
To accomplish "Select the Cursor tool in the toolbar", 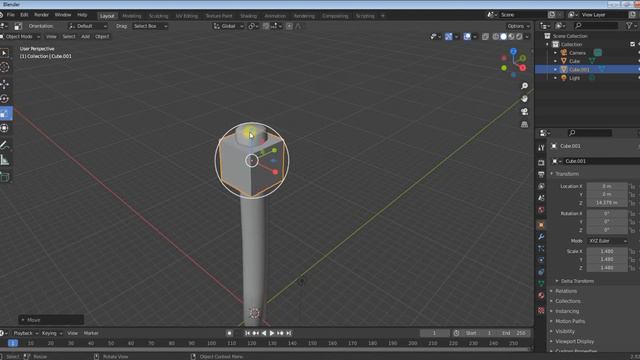I will point(4,67).
